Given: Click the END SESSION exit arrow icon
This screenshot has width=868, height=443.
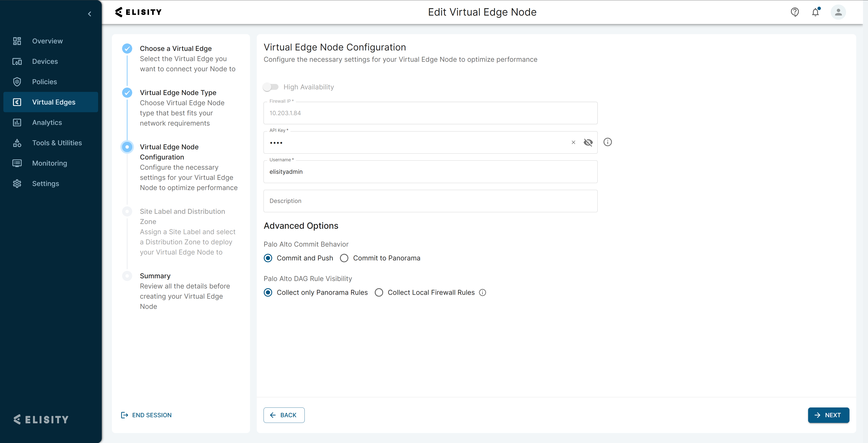Looking at the screenshot, I should [124, 415].
